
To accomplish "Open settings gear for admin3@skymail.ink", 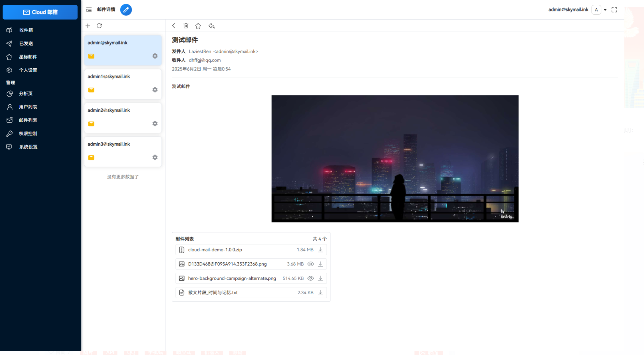I will [x=155, y=157].
